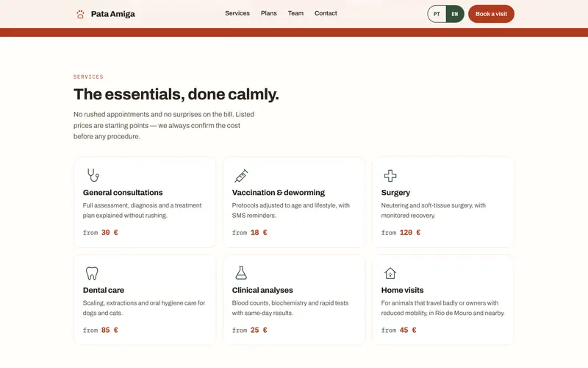Click the 'from 25 €' price
588x368 pixels.
[x=250, y=330]
